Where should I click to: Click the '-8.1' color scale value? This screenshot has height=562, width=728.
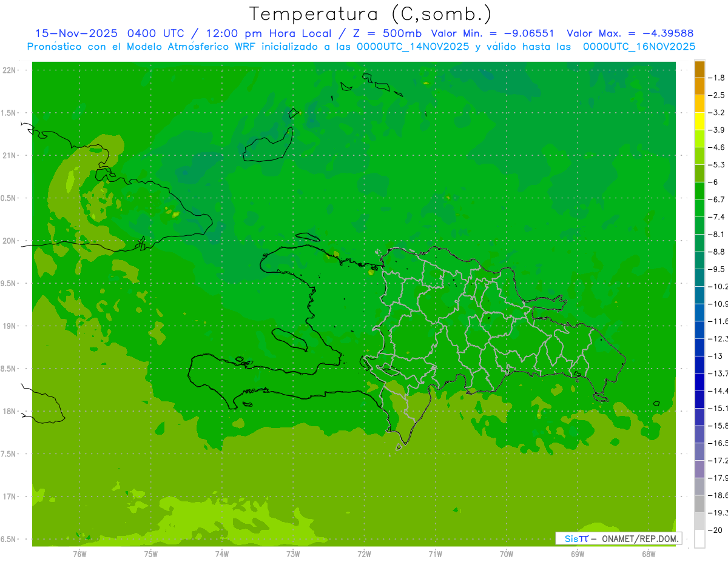coord(716,235)
